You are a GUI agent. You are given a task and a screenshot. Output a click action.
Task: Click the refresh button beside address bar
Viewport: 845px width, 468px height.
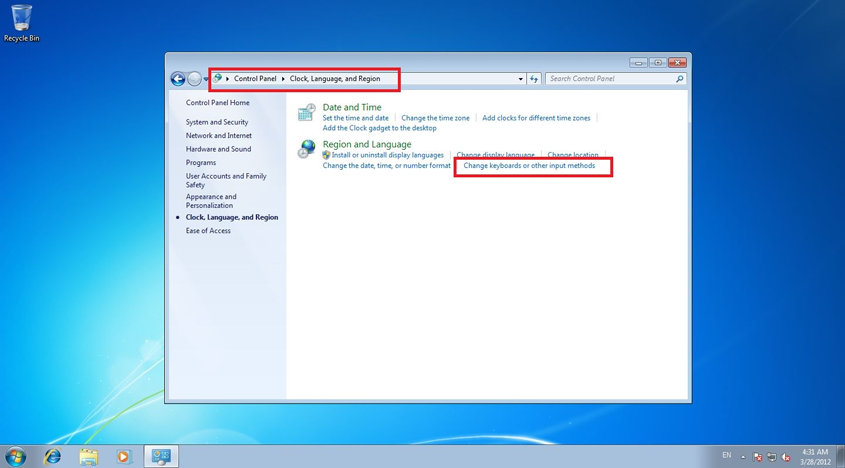[x=534, y=79]
